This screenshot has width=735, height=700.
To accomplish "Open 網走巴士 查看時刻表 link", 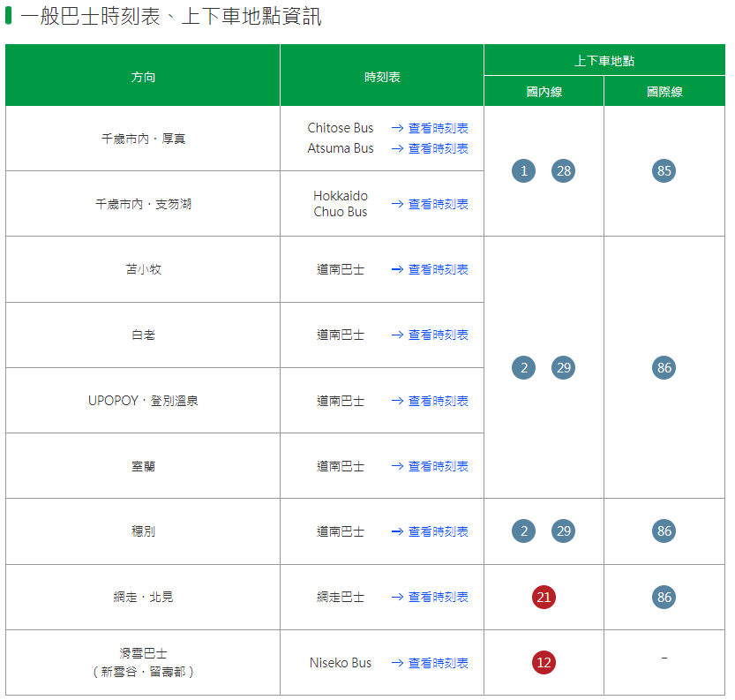I will tap(430, 598).
